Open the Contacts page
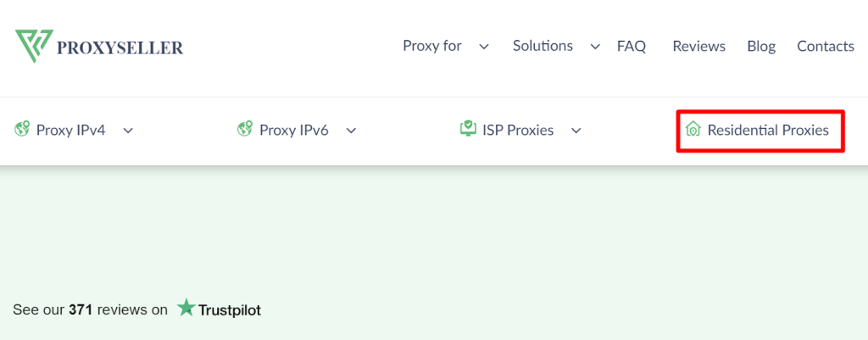 click(x=826, y=46)
